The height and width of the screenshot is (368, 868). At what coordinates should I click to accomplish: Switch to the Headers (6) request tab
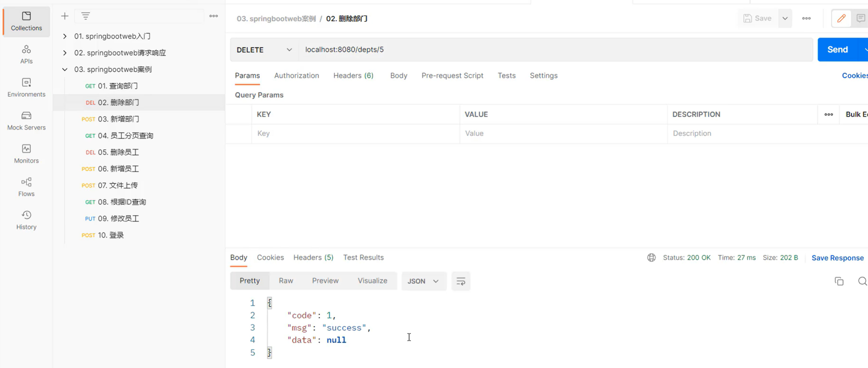click(353, 76)
